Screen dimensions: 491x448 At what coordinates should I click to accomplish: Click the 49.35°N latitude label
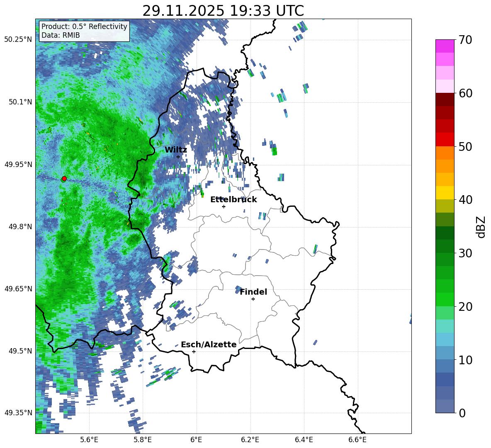[x=18, y=413]
